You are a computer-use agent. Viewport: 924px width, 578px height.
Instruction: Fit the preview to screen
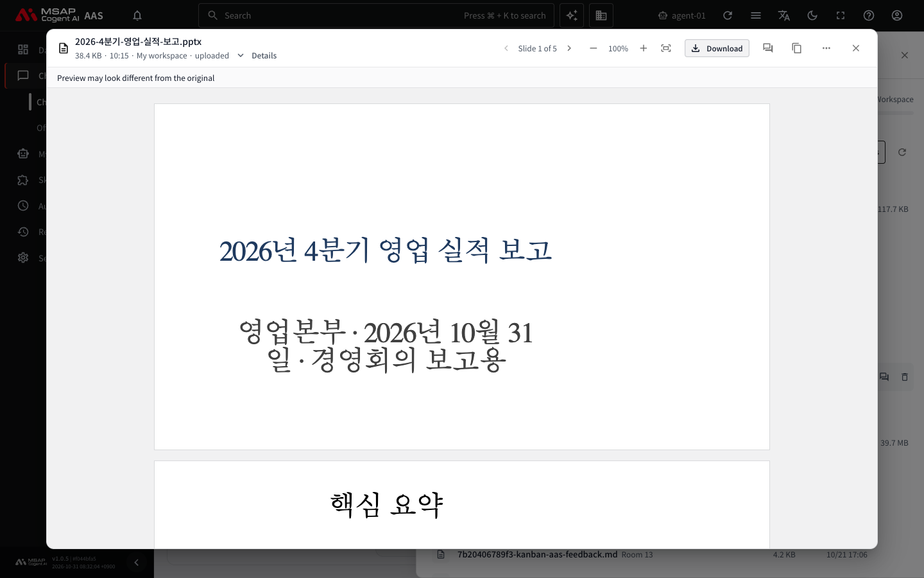click(666, 48)
